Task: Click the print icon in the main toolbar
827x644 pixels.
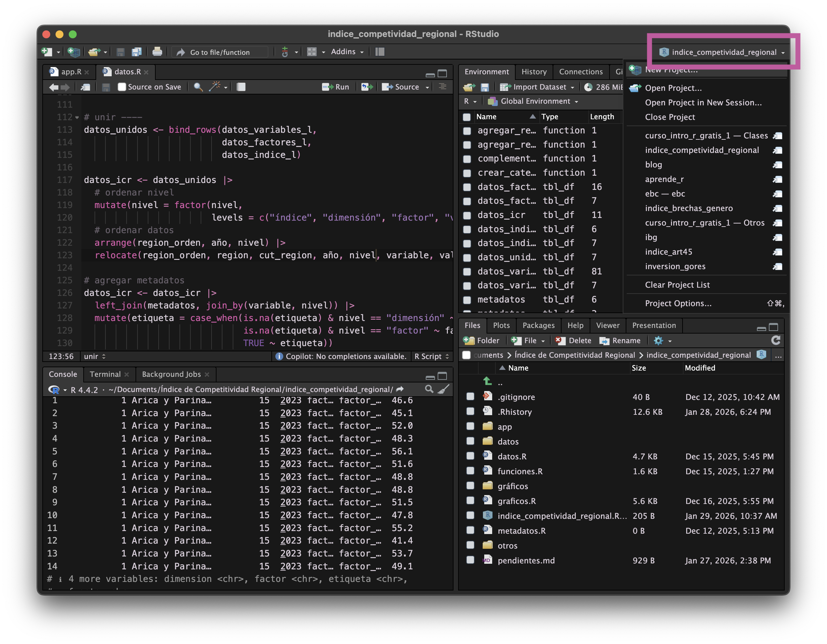Action: click(x=157, y=52)
